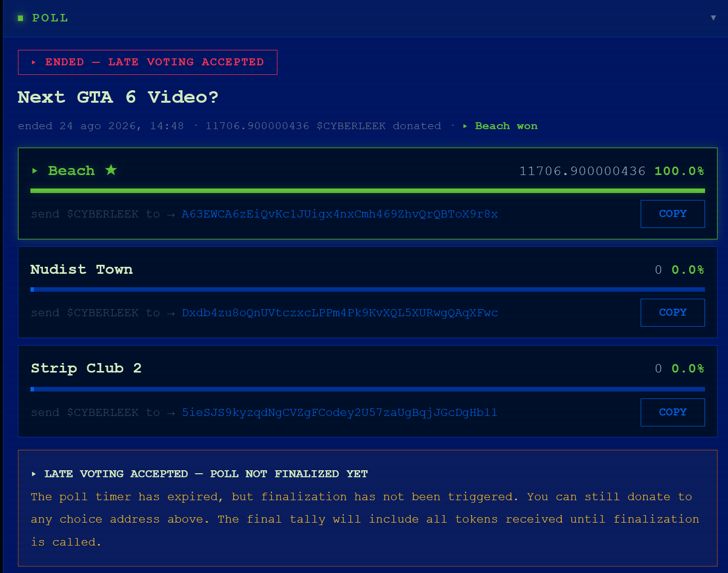Click the winner star icon next to Beach

[111, 170]
